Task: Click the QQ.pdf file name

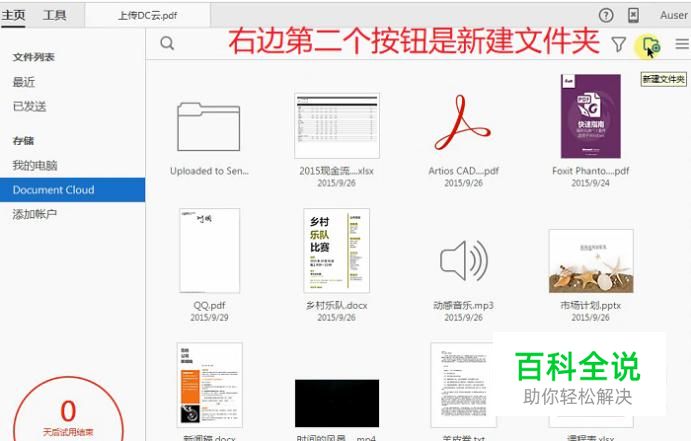Action: click(209, 305)
